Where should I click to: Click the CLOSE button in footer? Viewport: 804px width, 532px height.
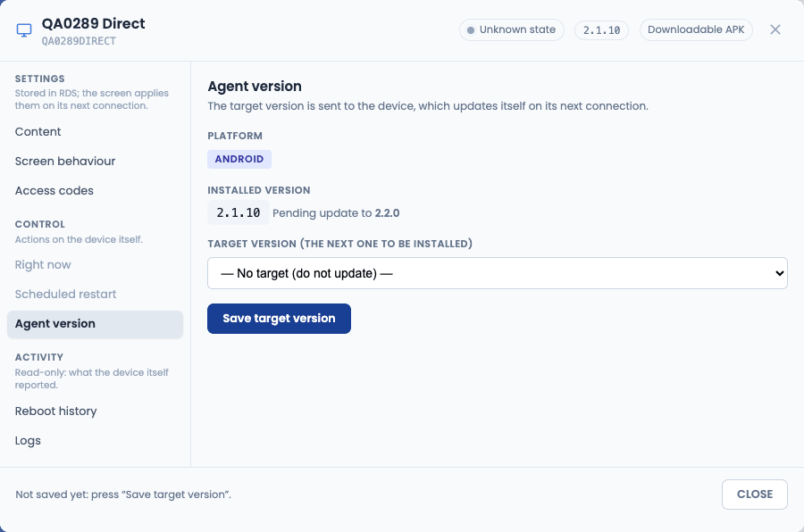click(754, 495)
